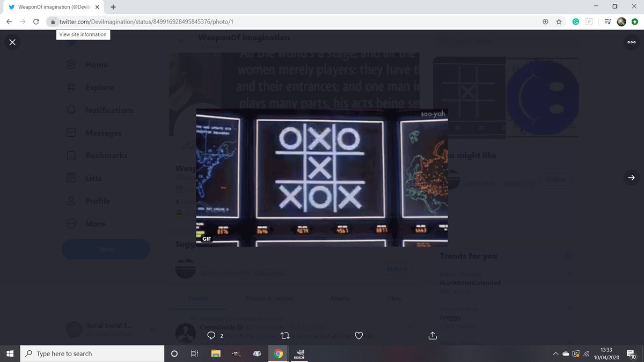Click the Type here to search box
This screenshot has height=362, width=644.
coord(92,353)
